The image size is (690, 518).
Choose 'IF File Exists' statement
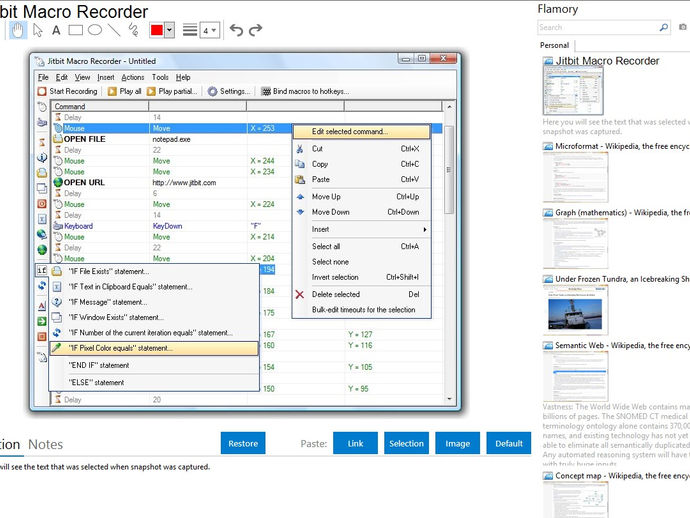[154, 272]
